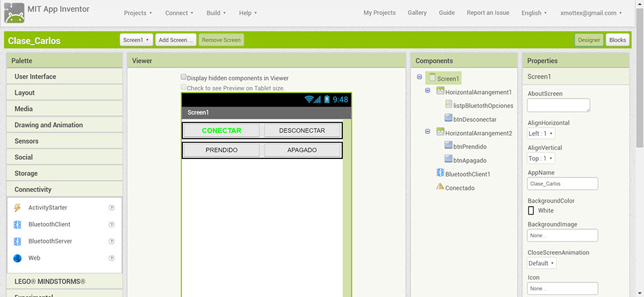The width and height of the screenshot is (644, 297).
Task: Click the Add Screen button
Action: (176, 40)
